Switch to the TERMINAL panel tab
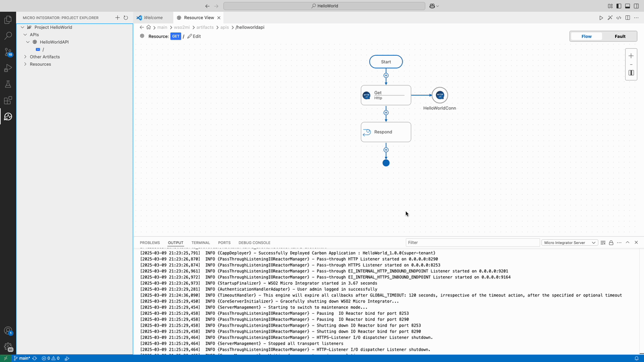Image resolution: width=644 pixels, height=362 pixels. click(x=201, y=243)
